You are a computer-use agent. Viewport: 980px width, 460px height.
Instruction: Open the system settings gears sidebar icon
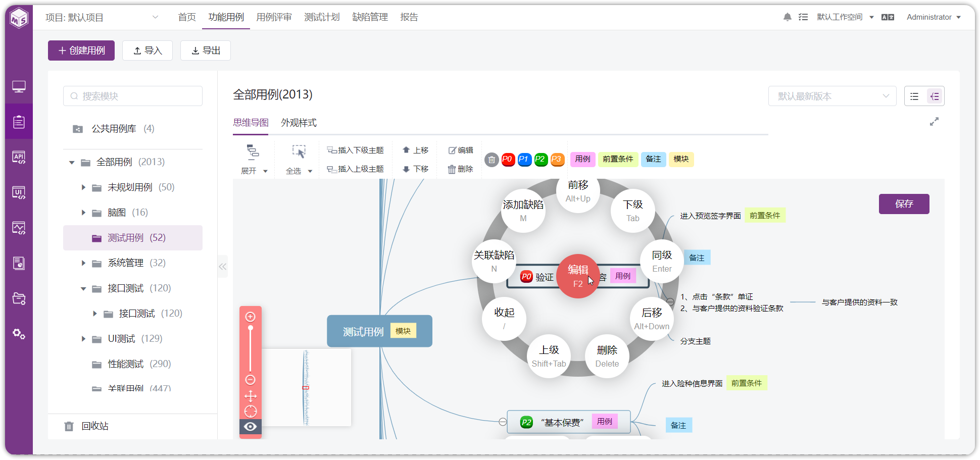pyautogui.click(x=19, y=334)
